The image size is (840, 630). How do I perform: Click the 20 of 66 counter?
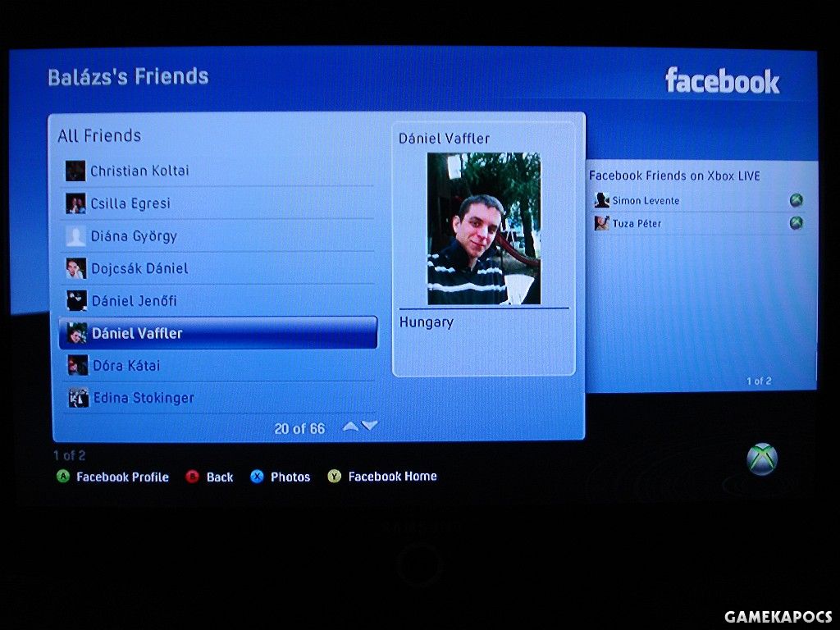click(x=299, y=428)
